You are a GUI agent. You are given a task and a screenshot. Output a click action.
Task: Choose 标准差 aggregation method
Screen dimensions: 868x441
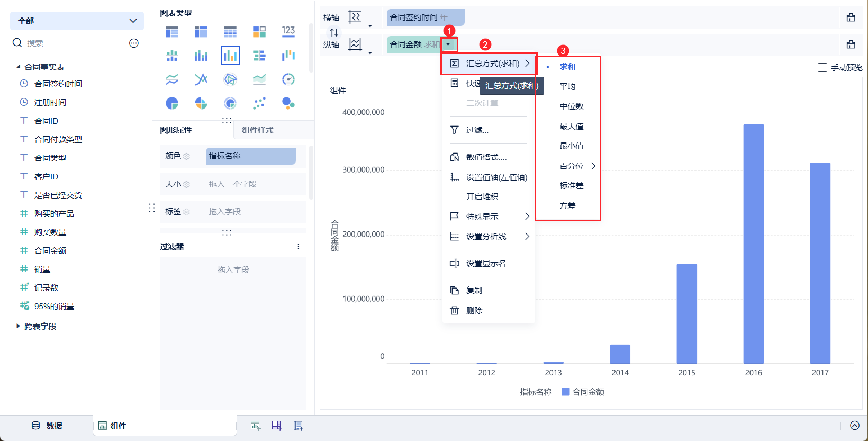pos(572,185)
